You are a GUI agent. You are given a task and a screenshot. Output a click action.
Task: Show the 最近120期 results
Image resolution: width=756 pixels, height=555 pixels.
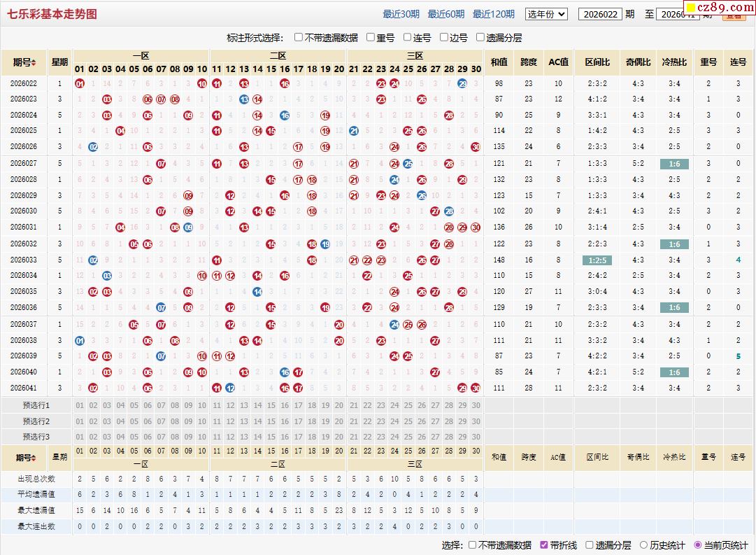(x=493, y=14)
